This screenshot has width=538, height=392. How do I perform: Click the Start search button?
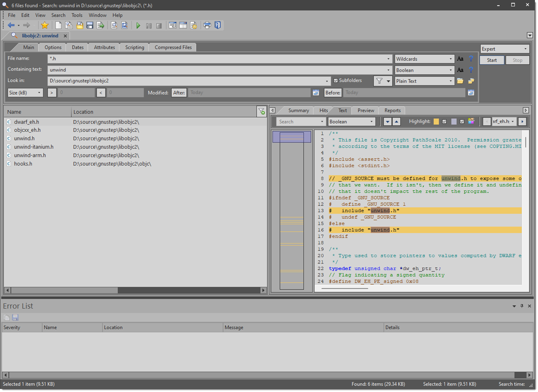pyautogui.click(x=492, y=60)
